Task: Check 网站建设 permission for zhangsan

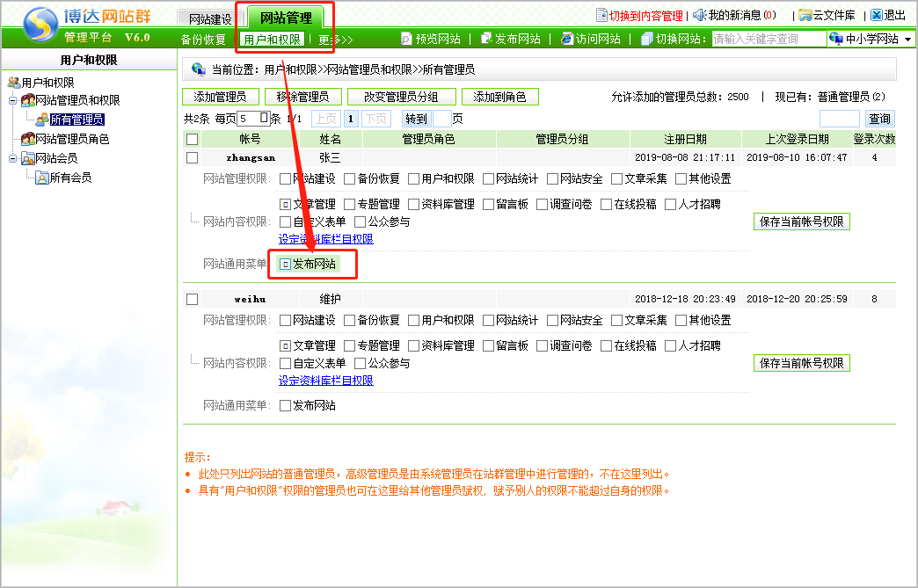Action: click(x=285, y=178)
